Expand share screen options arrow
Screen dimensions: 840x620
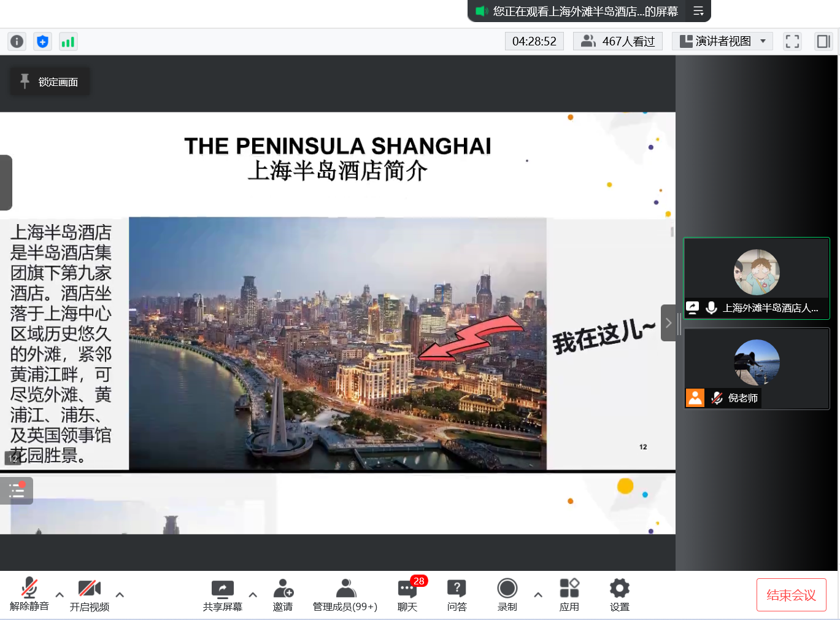click(x=253, y=594)
